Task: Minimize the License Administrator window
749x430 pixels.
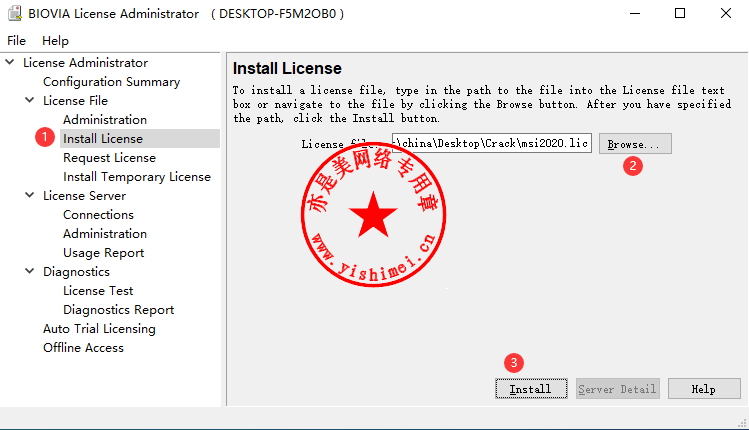Action: pyautogui.click(x=635, y=13)
